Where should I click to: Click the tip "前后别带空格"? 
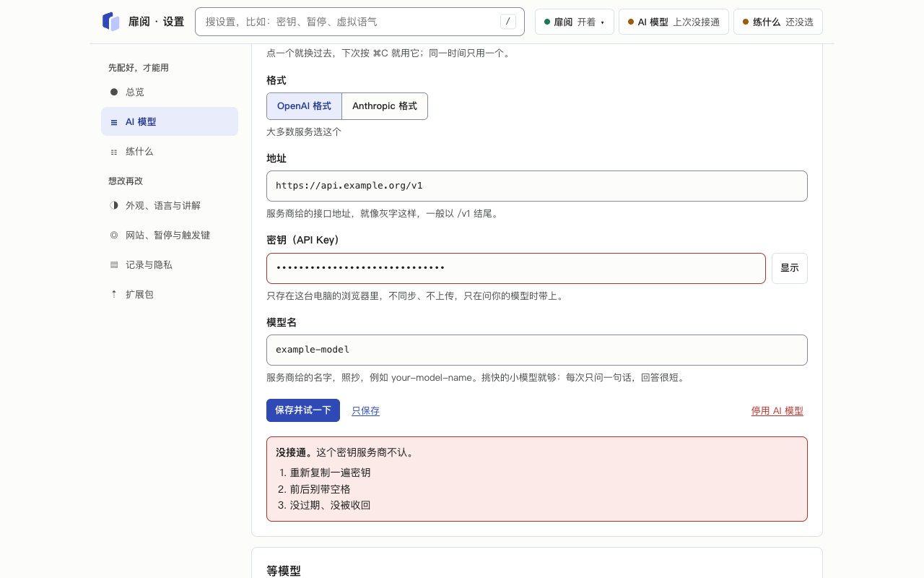(x=321, y=489)
